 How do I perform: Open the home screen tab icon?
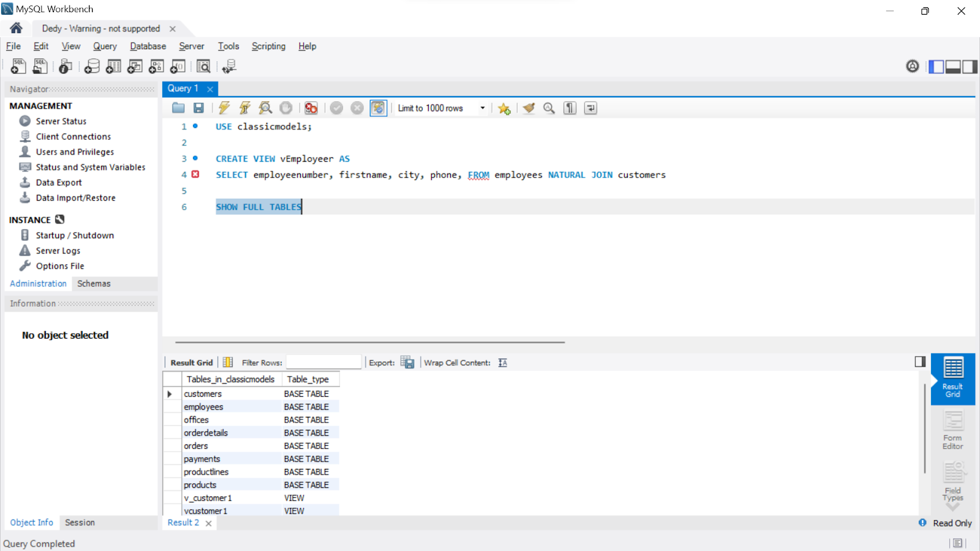pyautogui.click(x=17, y=28)
